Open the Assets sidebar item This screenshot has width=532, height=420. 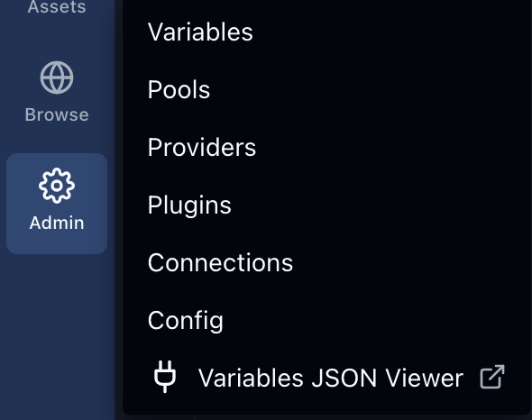point(57,7)
